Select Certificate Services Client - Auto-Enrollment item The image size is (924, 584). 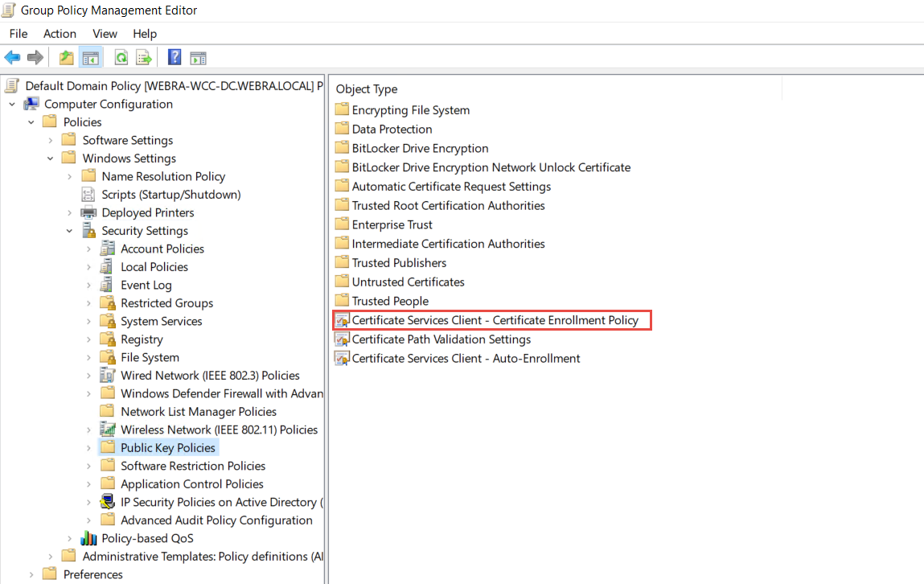click(466, 359)
